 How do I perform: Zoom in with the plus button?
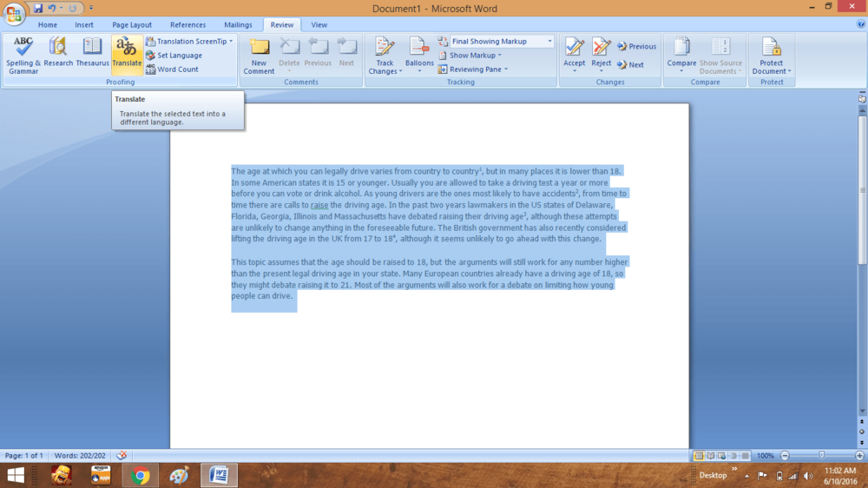859,456
